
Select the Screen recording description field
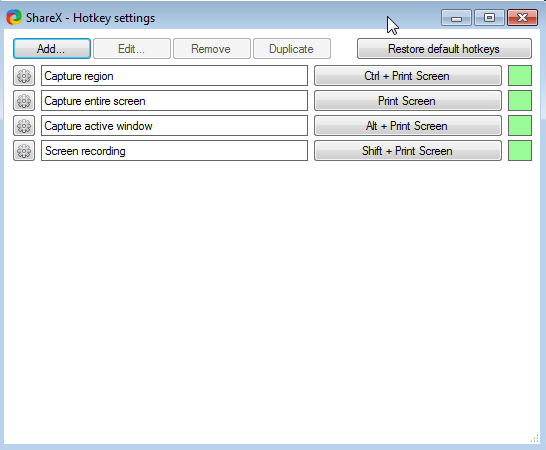(174, 151)
